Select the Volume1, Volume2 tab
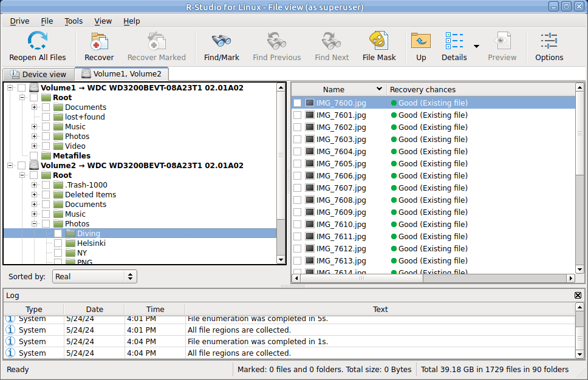This screenshot has width=588, height=380. tap(122, 74)
